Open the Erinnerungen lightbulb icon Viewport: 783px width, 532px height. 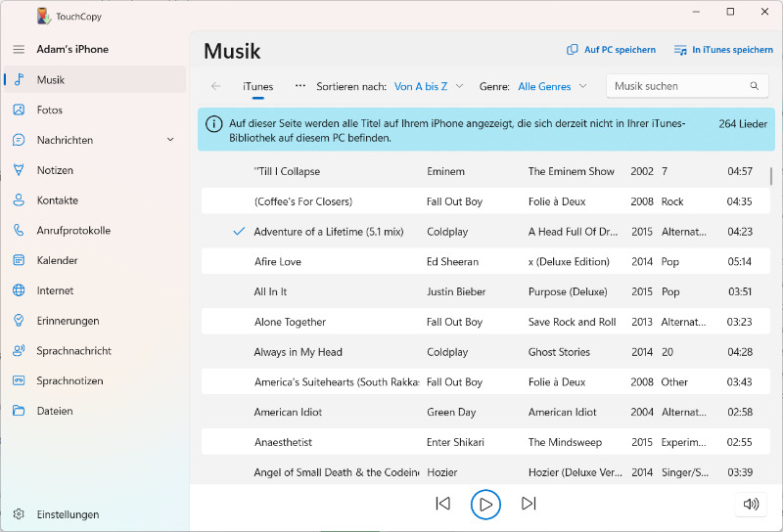tap(19, 321)
